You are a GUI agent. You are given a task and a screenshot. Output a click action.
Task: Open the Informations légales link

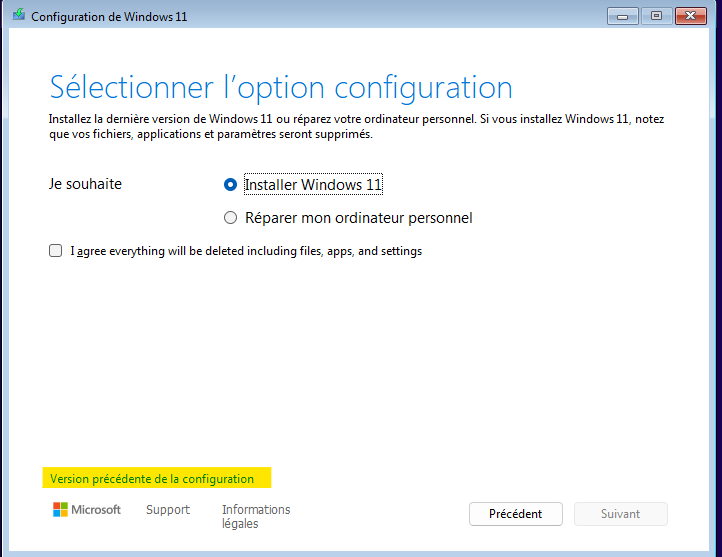coord(256,516)
